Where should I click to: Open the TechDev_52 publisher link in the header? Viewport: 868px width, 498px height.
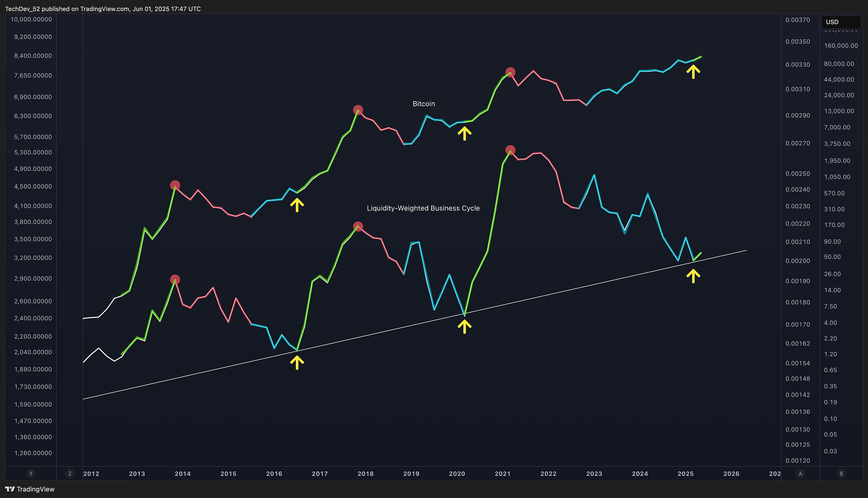click(22, 9)
